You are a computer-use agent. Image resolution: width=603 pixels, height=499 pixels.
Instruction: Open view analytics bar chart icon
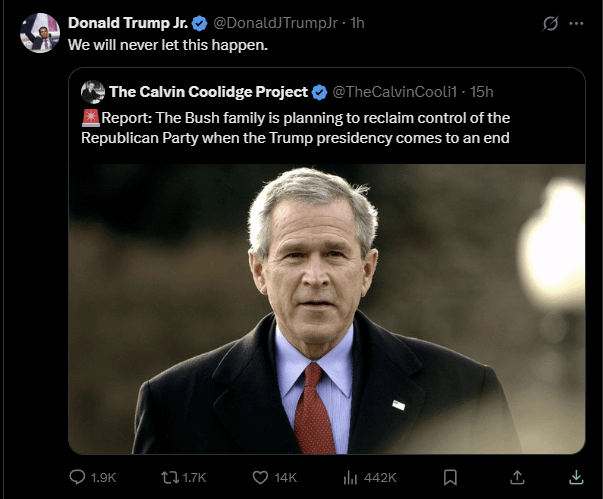[351, 478]
